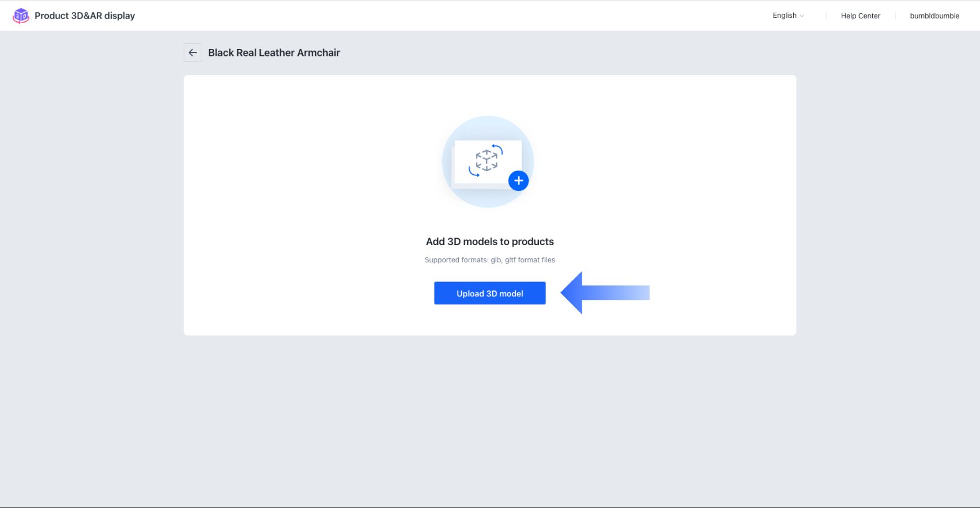Go back using the left arrow button

[x=193, y=52]
